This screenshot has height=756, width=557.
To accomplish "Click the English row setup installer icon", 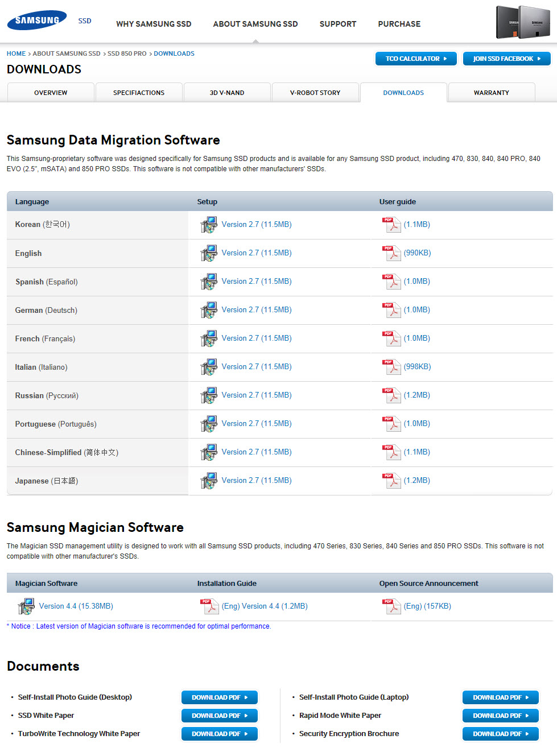I will click(209, 253).
